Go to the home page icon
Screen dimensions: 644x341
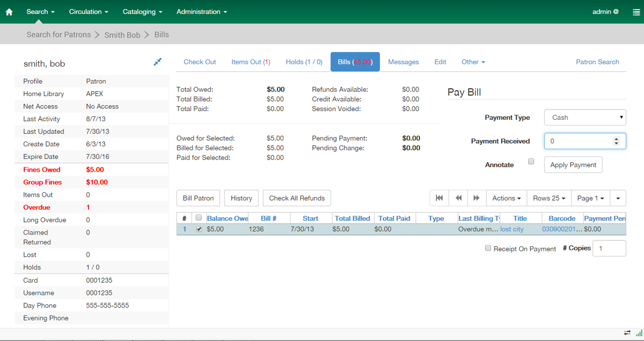[x=9, y=12]
